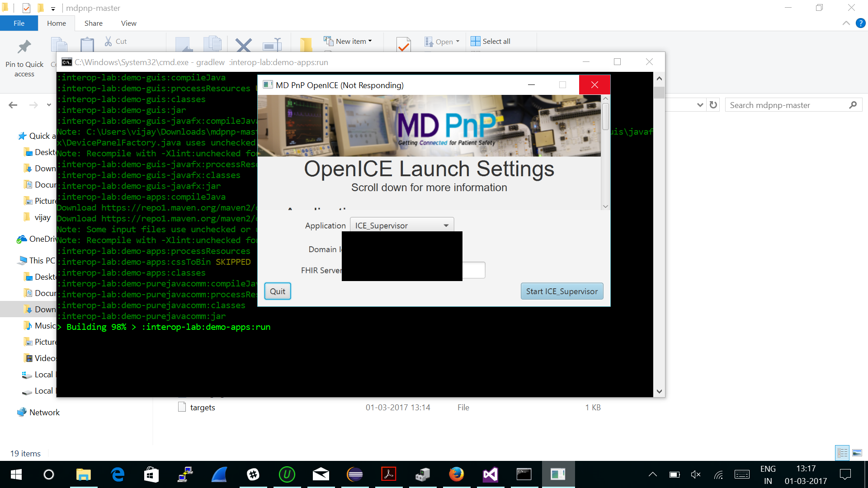Click the Explorer Help question icon
Screen dimensions: 868x488
[x=861, y=23]
